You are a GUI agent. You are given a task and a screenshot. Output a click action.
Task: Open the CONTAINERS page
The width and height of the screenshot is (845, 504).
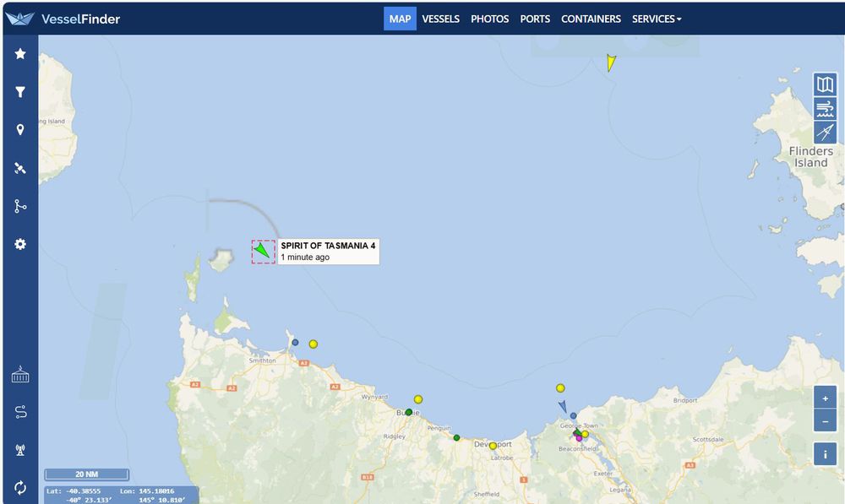tap(591, 19)
